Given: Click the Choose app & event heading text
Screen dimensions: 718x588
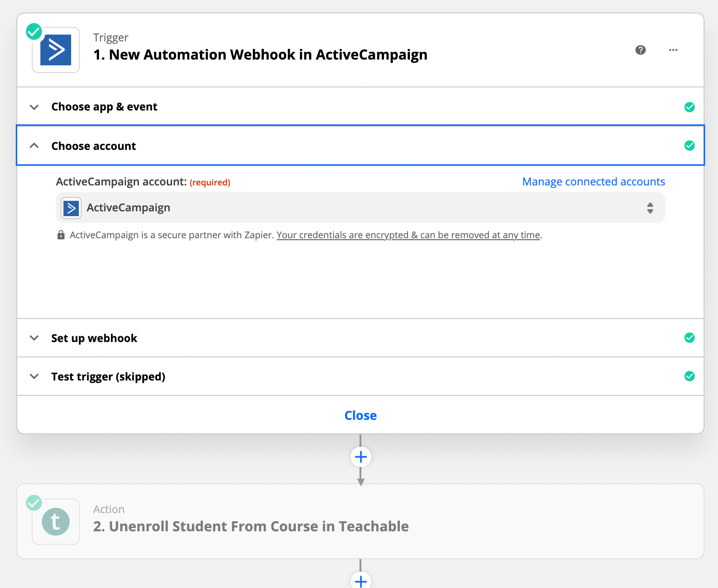Looking at the screenshot, I should [x=104, y=107].
